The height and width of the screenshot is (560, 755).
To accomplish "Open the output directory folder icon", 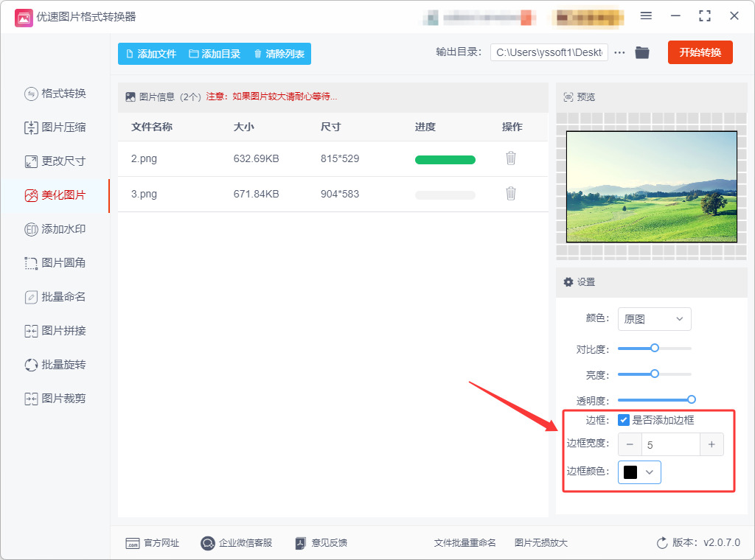I will 642,52.
